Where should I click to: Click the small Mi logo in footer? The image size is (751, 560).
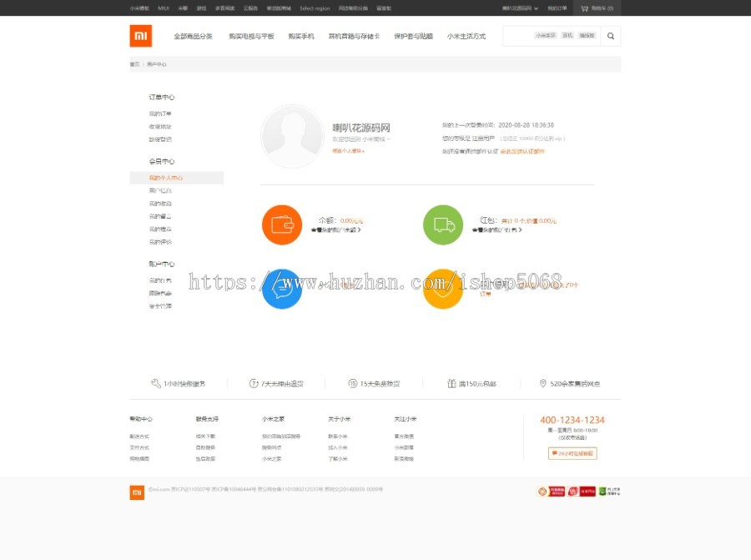click(x=137, y=492)
